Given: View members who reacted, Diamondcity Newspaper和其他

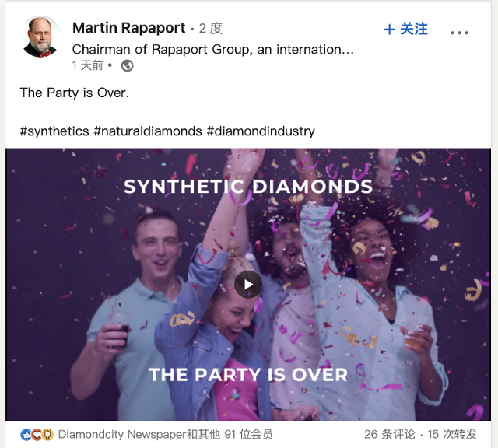Looking at the screenshot, I should [x=165, y=434].
